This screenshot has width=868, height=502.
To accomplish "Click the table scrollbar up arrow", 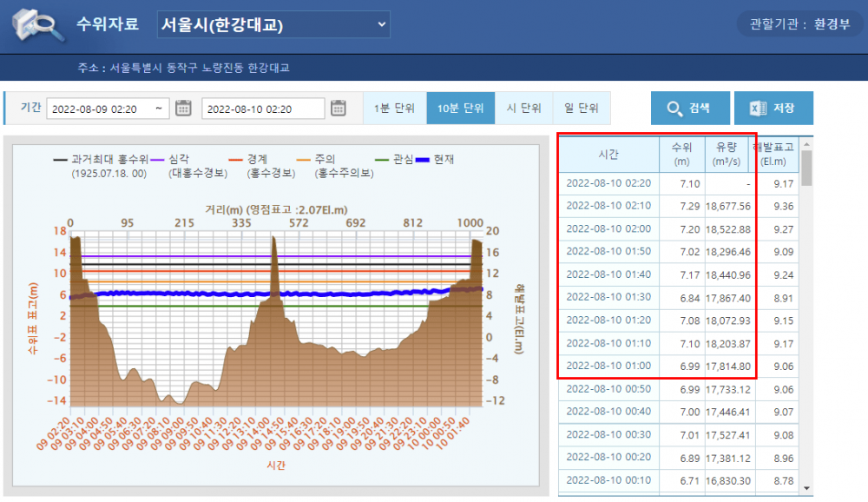I will [x=806, y=142].
